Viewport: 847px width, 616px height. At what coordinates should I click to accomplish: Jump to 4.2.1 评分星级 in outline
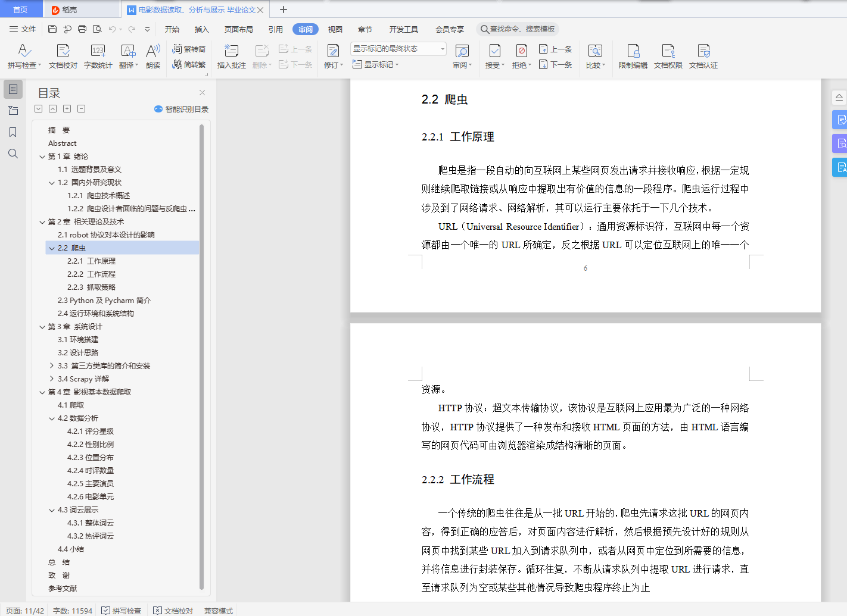91,431
